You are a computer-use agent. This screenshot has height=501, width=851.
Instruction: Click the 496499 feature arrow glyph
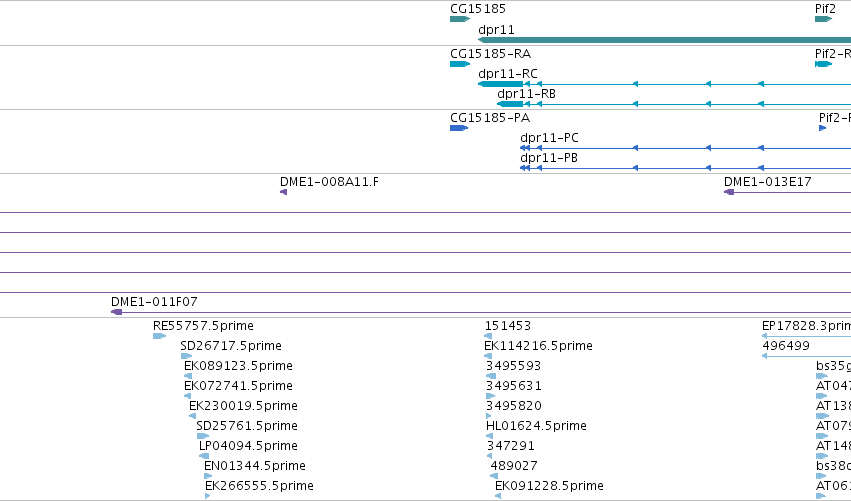[x=765, y=356]
